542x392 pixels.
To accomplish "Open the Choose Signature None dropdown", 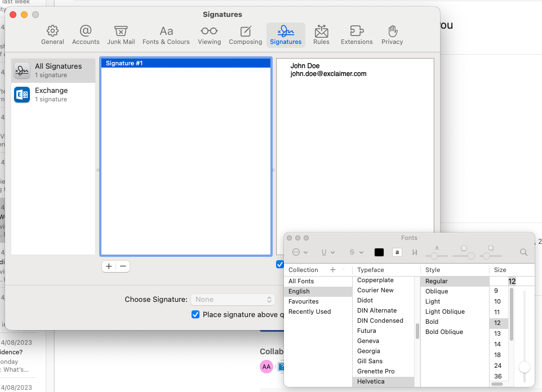I will point(233,299).
